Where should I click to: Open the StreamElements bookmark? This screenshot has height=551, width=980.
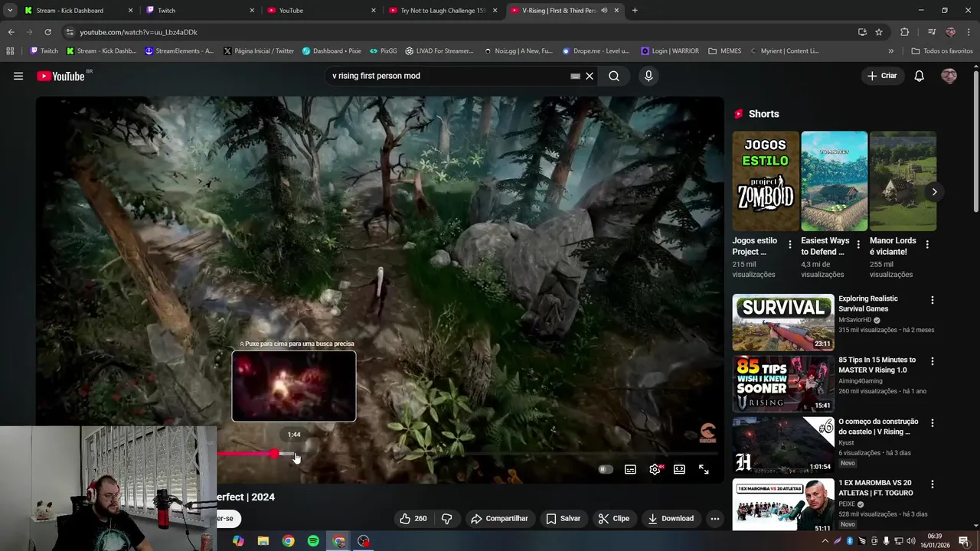[x=179, y=51]
